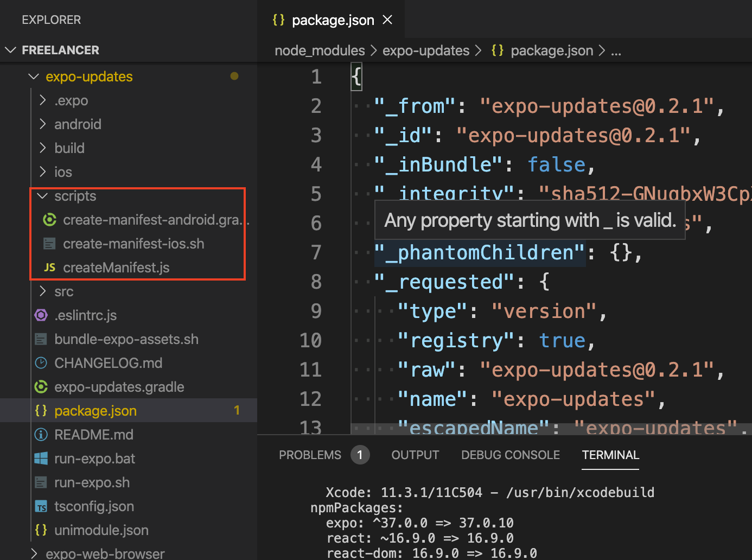752x560 pixels.
Task: Click the braces icon beside package.json in explorer
Action: [41, 411]
